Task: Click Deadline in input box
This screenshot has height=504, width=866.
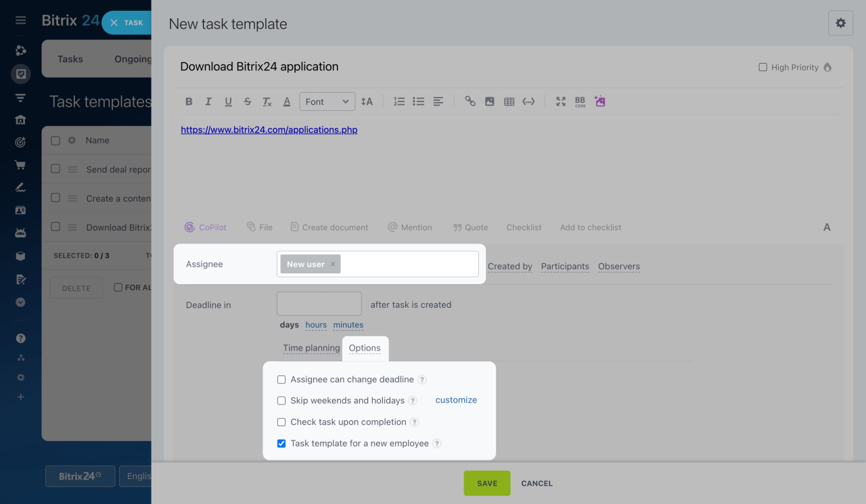Action: click(x=319, y=304)
